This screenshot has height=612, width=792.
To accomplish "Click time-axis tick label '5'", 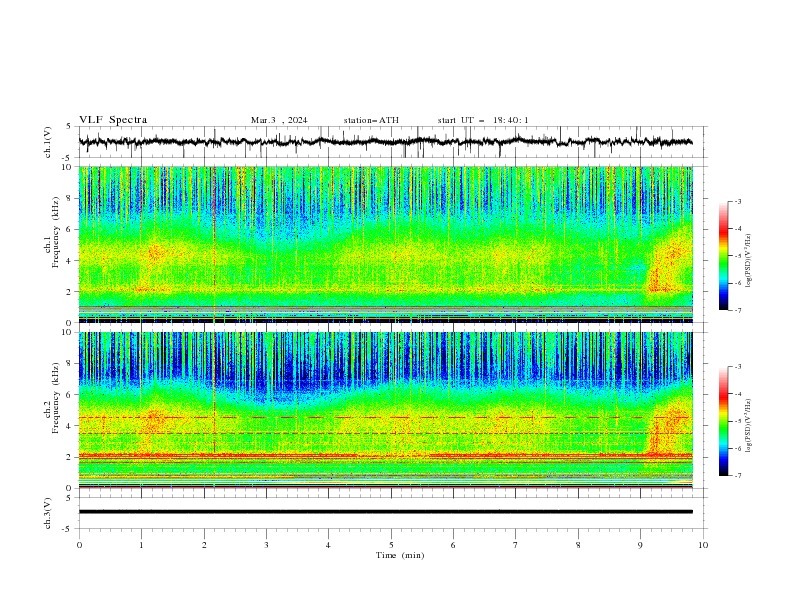I will 391,545.
